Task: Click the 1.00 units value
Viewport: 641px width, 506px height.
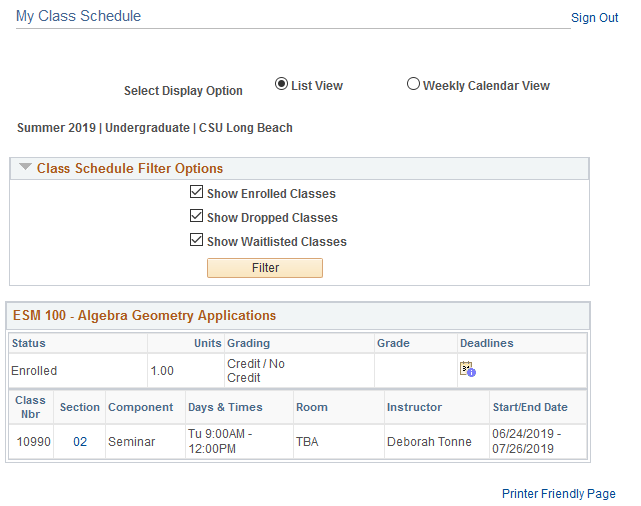Action: coord(162,371)
